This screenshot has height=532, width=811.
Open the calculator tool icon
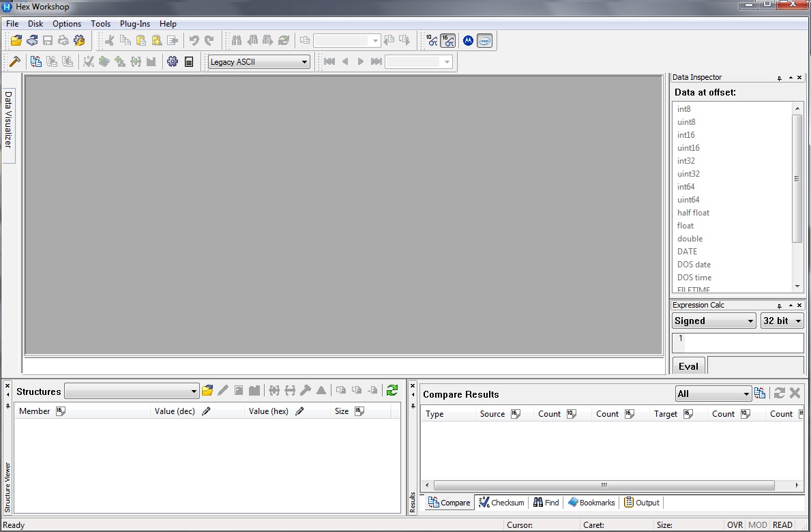tap(189, 62)
